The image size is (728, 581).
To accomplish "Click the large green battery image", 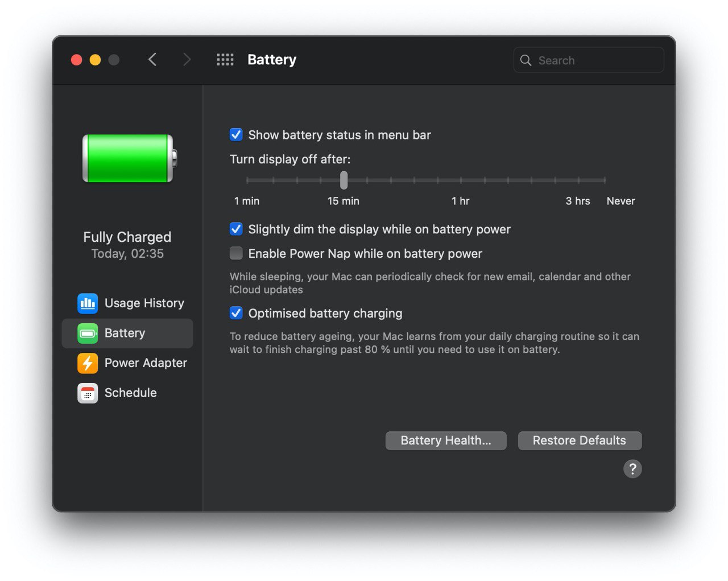I will (x=130, y=158).
